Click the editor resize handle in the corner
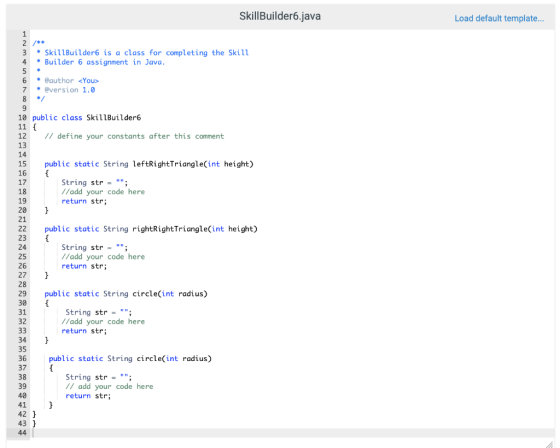560x448 pixels. pos(549,444)
